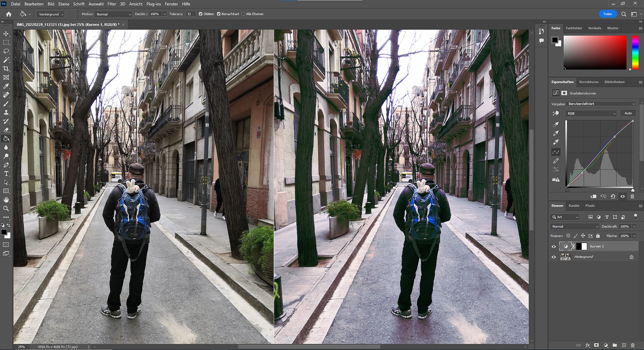Open the Vorgabe preset dropdown
The height and width of the screenshot is (350, 644).
click(601, 104)
